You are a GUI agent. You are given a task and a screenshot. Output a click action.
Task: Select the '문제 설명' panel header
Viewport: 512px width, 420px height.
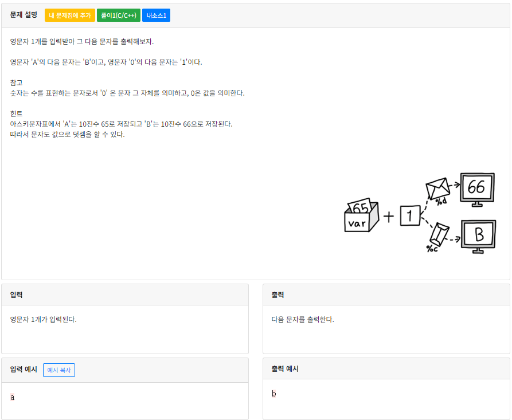point(23,15)
